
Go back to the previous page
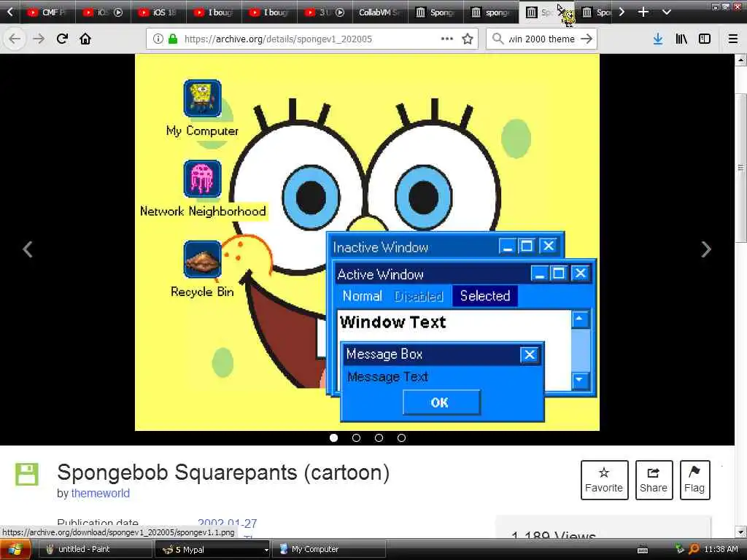click(x=15, y=39)
